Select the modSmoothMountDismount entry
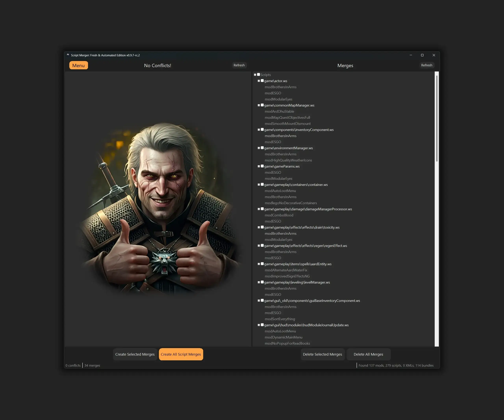This screenshot has height=420, width=504. point(287,123)
